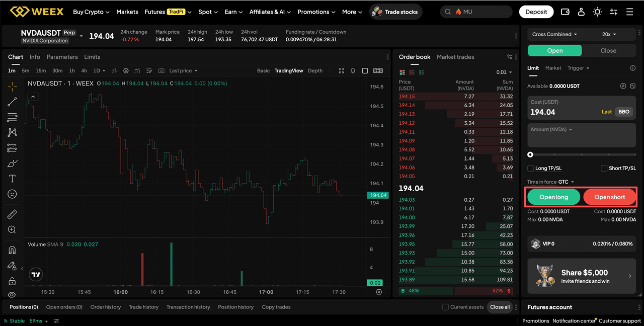Toggle the square layout icon in chart toolbar
644x326 pixels.
pos(365,71)
